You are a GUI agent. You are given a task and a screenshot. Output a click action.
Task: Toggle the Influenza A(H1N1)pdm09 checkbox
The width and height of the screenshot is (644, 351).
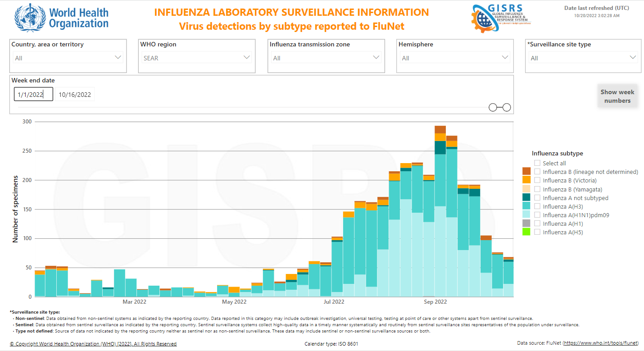click(x=537, y=215)
